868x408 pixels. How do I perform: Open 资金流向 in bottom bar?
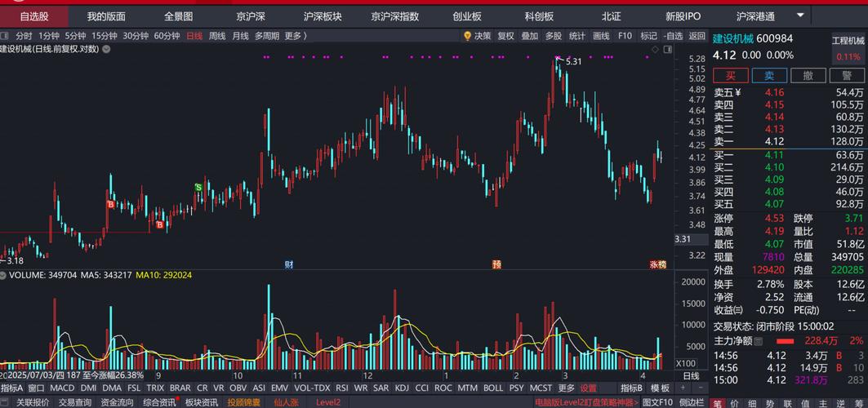coord(117,402)
